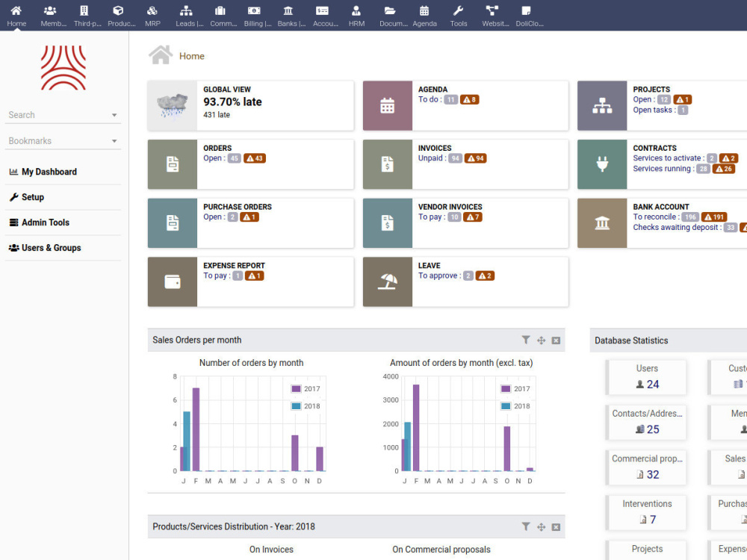
Task: Open Contacts/Addresses statistic showing 25
Action: [646, 423]
